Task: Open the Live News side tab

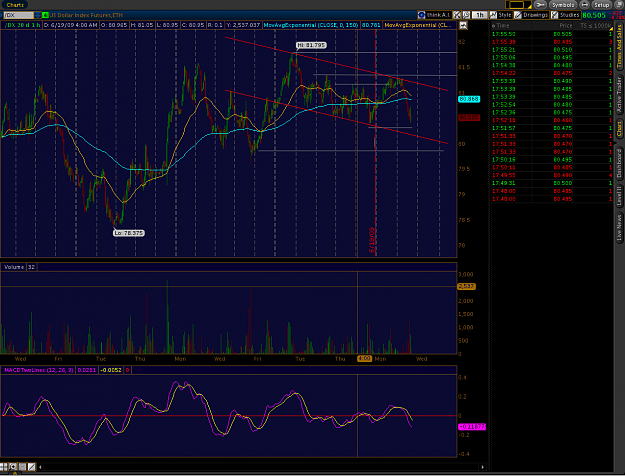Action: pos(619,227)
